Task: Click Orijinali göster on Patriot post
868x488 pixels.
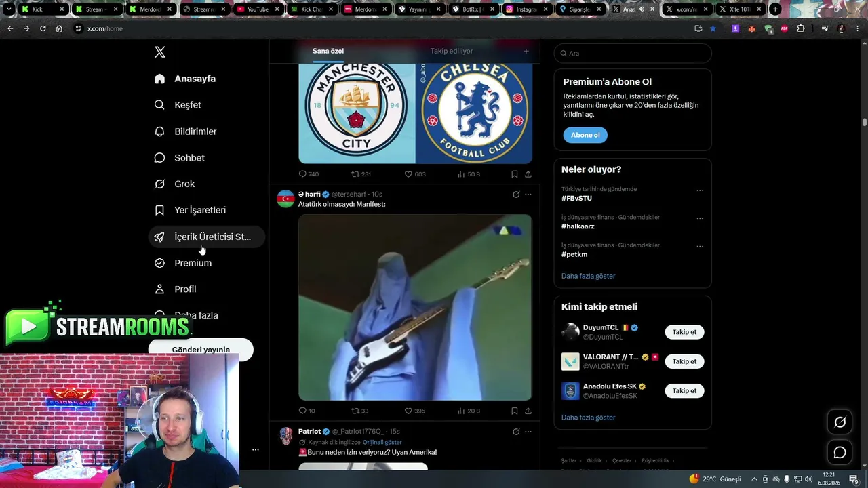Action: point(382,442)
